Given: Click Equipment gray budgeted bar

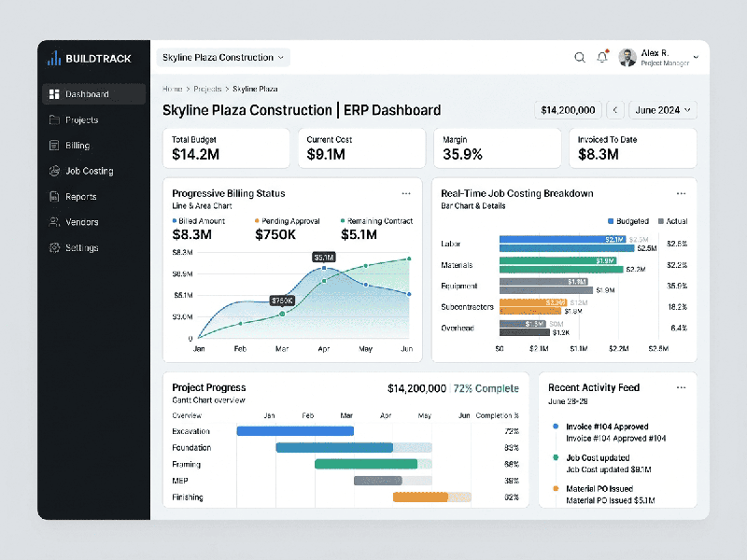Looking at the screenshot, I should click(x=543, y=282).
